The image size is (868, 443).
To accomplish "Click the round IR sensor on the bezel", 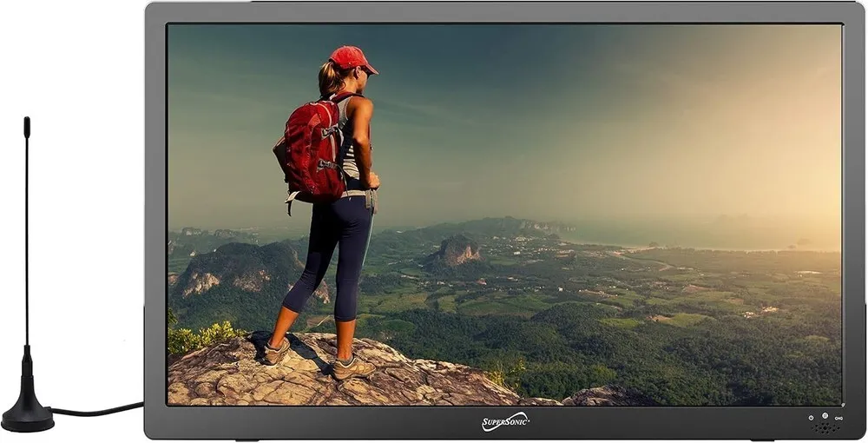I will [x=825, y=415].
